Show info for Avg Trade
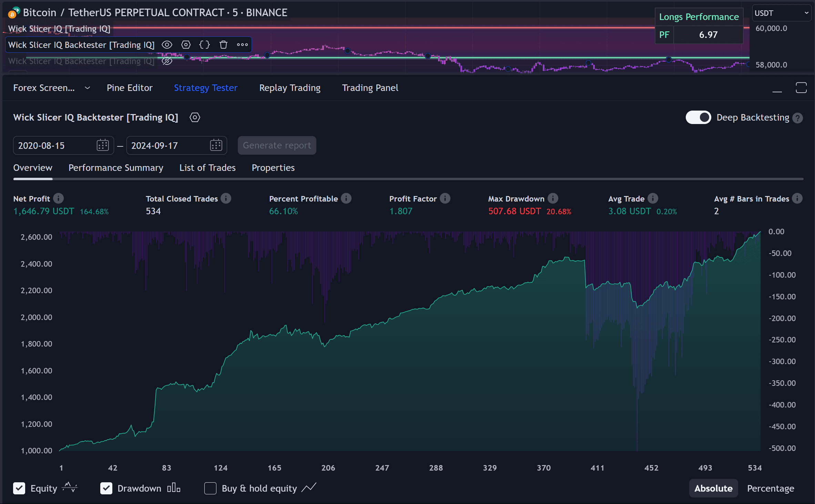Image resolution: width=815 pixels, height=504 pixels. 653,198
